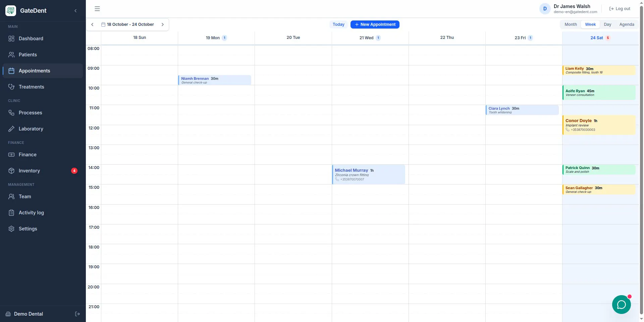Viewport: 644px width, 322px height.
Task: Open Sean Gallagher's check-up appointment
Action: coord(599,190)
